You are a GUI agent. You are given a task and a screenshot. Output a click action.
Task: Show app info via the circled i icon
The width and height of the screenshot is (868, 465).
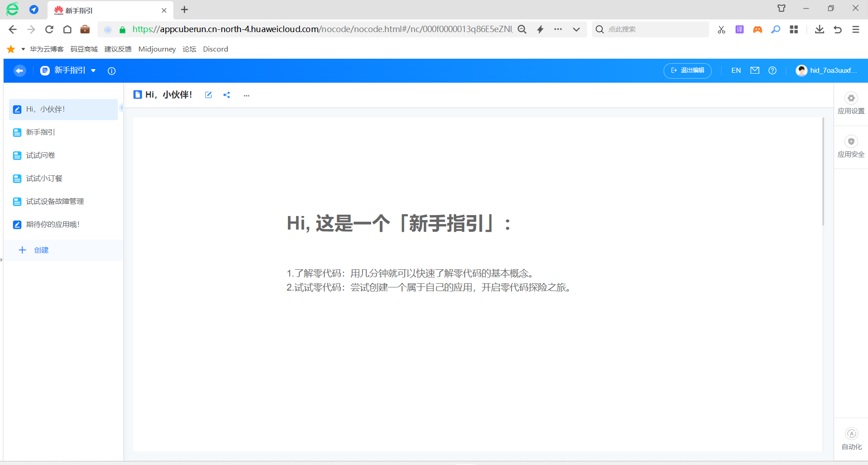pos(112,71)
